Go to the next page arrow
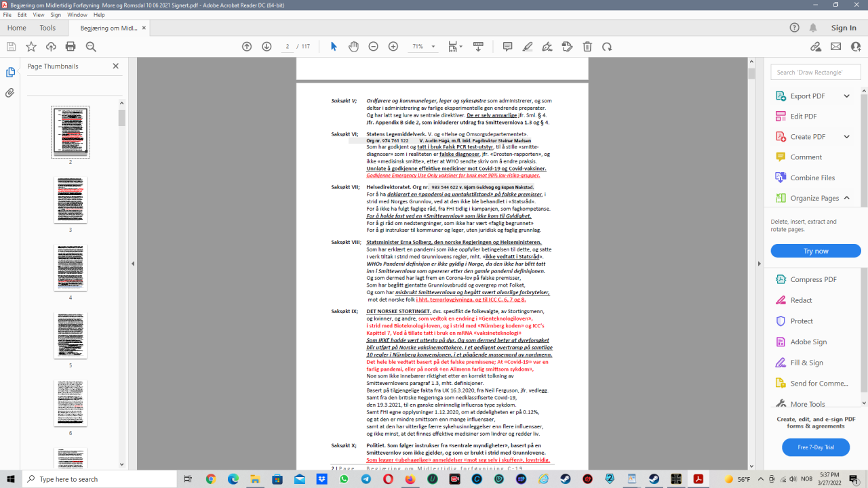Image resolution: width=868 pixels, height=488 pixels. coord(267,47)
